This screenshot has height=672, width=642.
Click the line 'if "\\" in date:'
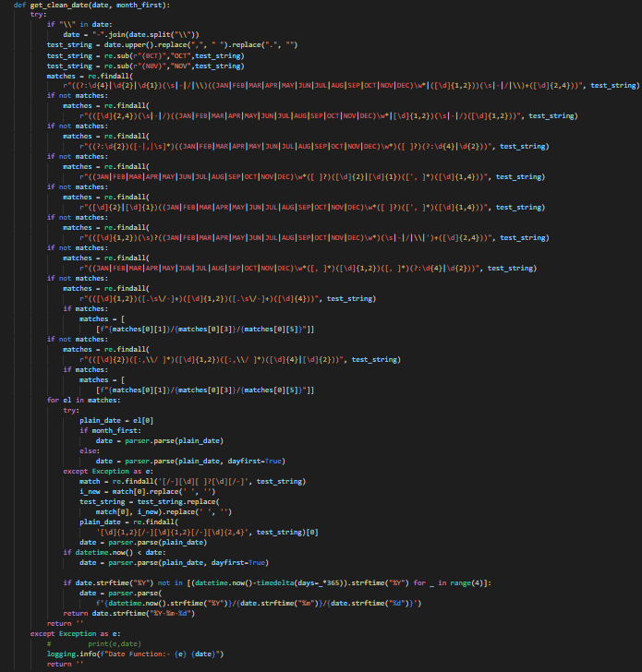[x=79, y=24]
